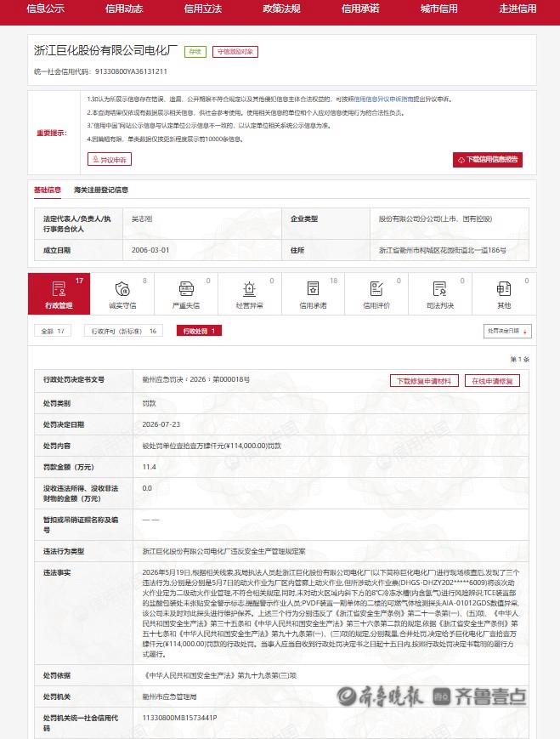Image resolution: width=560 pixels, height=739 pixels.
Task: Click the 衢州市应急管理局 authority name
Action: 169,696
